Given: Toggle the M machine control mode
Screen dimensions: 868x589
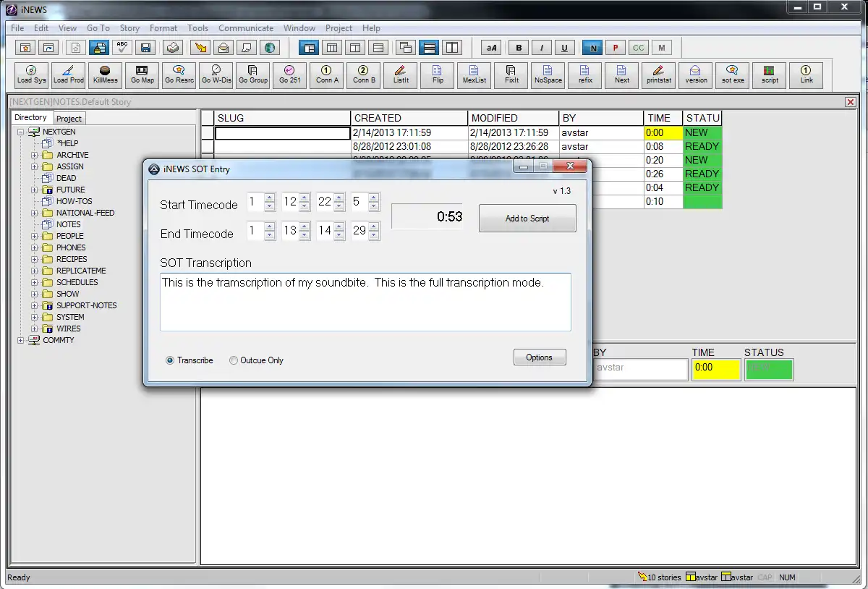Looking at the screenshot, I should (661, 48).
